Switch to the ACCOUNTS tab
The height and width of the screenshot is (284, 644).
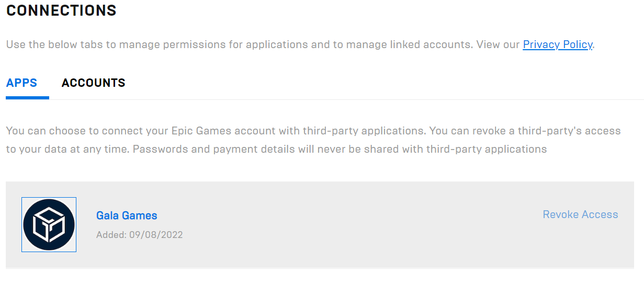[93, 83]
